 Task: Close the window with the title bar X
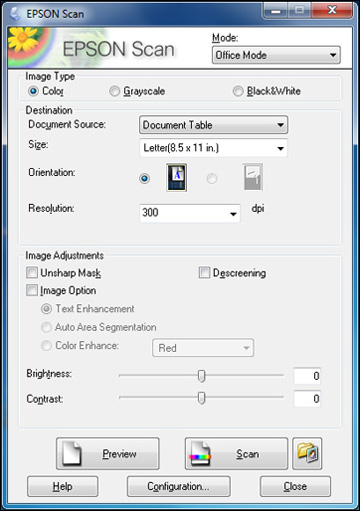(332, 11)
